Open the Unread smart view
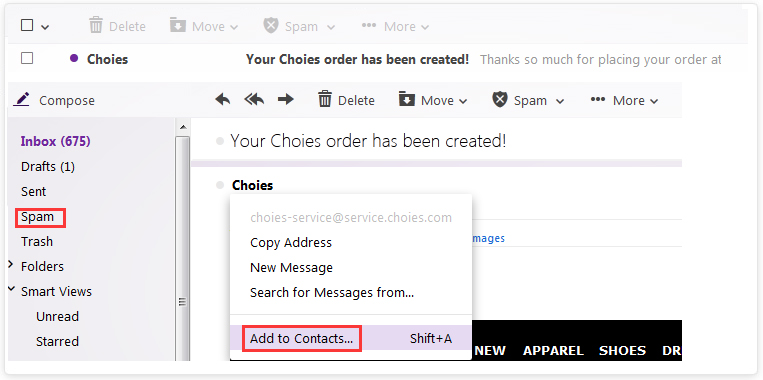Viewport: 763px width, 380px height. [x=57, y=316]
